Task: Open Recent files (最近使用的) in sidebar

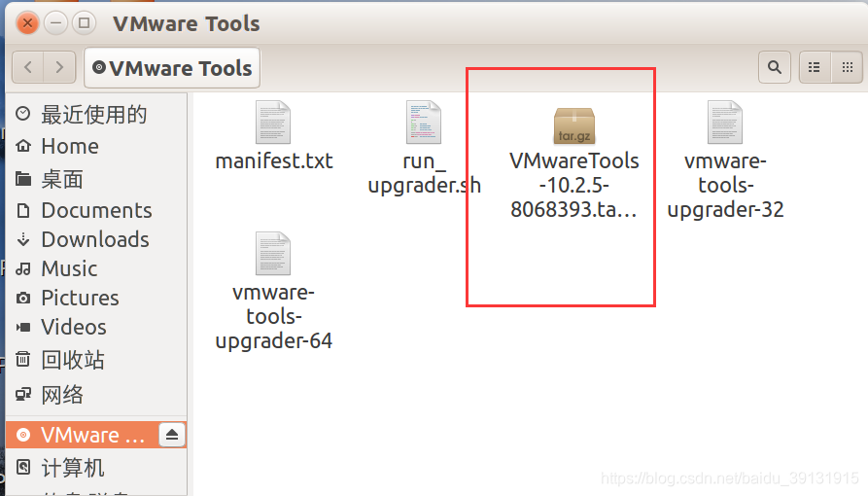Action: 96,114
